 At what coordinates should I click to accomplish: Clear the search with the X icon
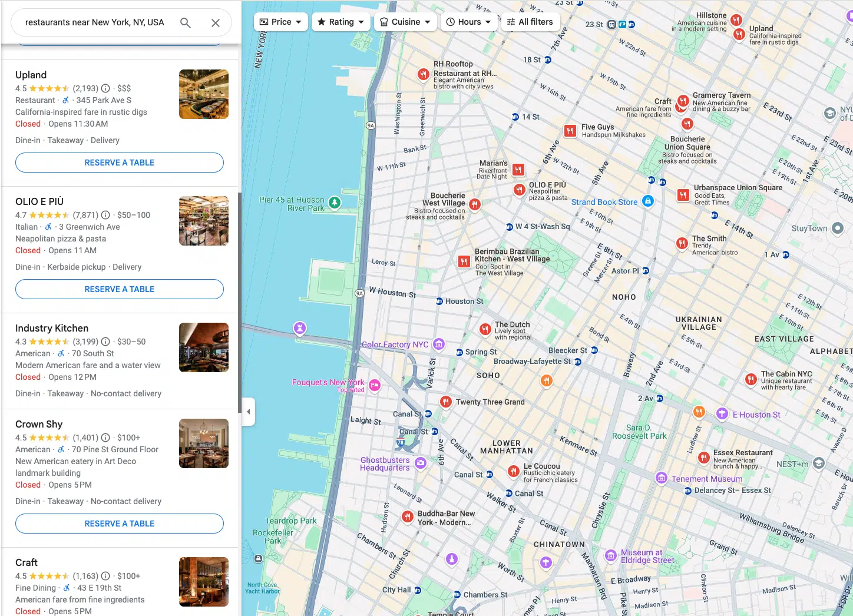pyautogui.click(x=216, y=23)
